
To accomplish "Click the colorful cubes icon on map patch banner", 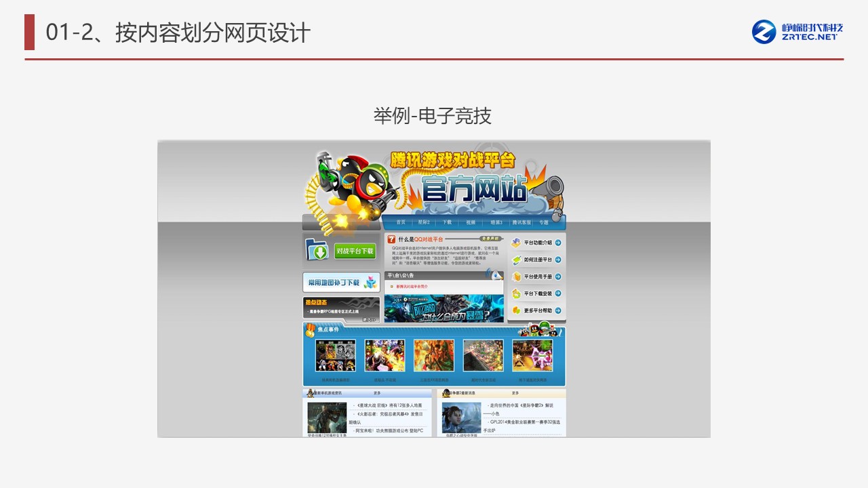I will pyautogui.click(x=371, y=282).
